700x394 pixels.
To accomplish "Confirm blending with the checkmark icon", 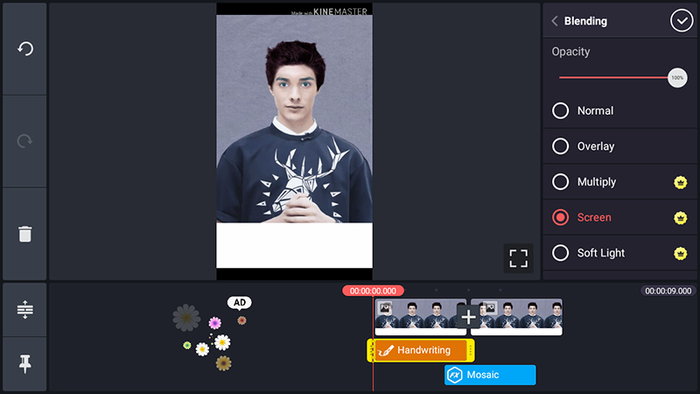I will (x=681, y=21).
